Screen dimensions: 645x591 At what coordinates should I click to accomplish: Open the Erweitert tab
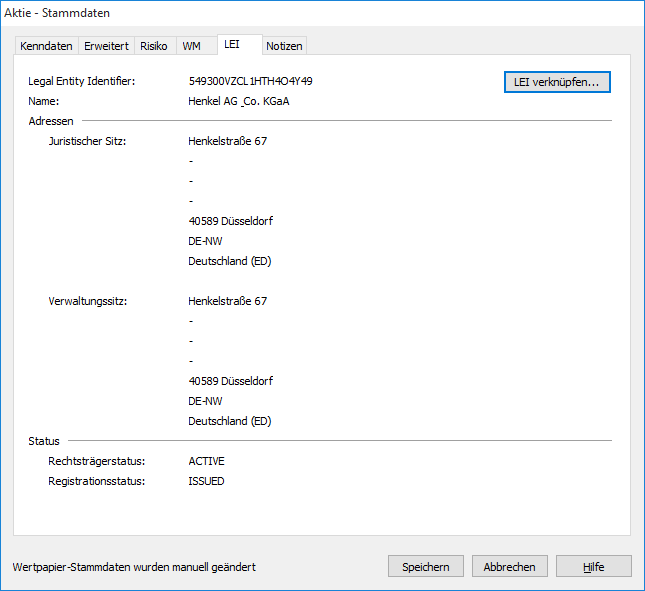pos(106,46)
